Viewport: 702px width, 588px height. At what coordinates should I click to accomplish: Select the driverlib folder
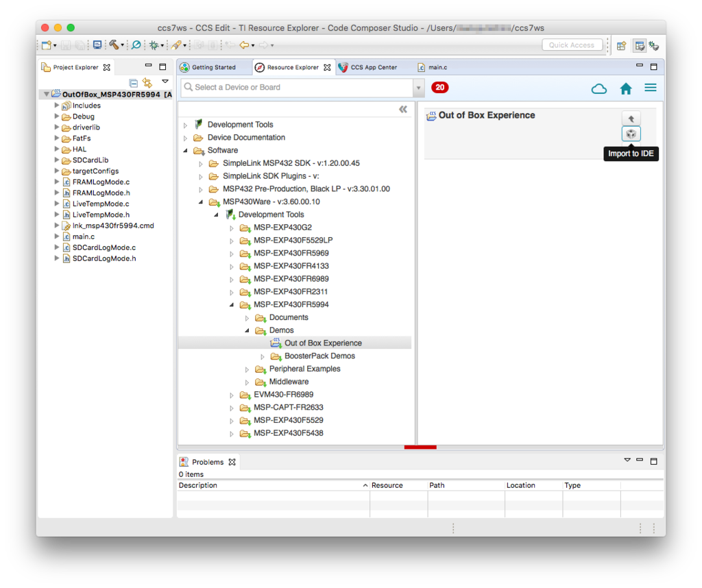pyautogui.click(x=86, y=127)
